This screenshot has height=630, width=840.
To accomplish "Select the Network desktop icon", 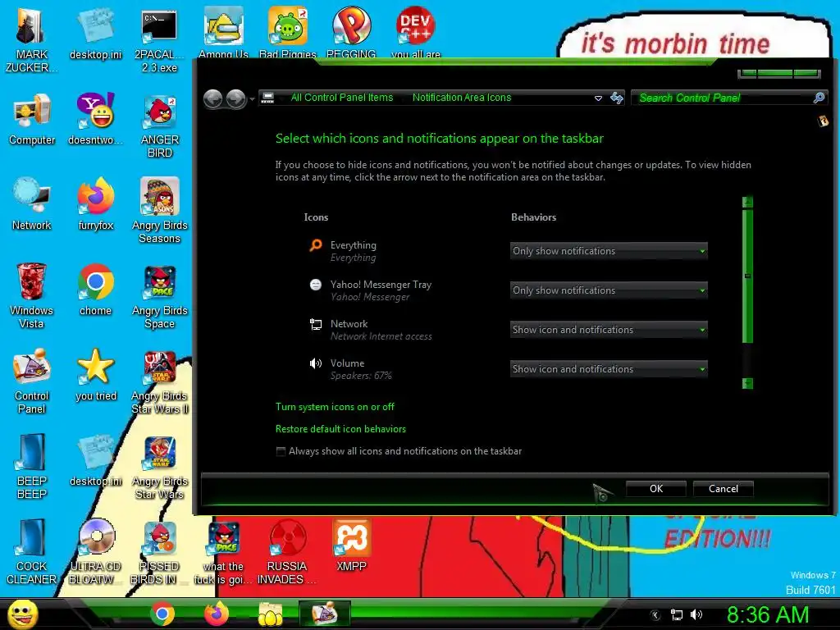I will pyautogui.click(x=32, y=204).
